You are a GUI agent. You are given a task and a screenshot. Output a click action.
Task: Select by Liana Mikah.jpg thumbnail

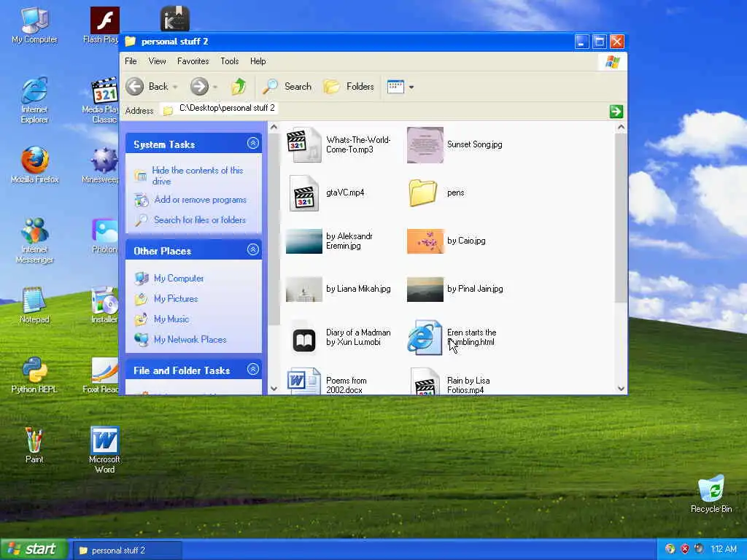click(x=304, y=289)
